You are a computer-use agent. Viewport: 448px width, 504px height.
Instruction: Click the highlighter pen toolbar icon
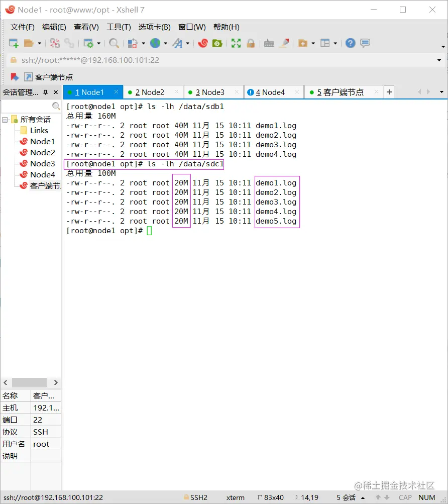click(284, 43)
